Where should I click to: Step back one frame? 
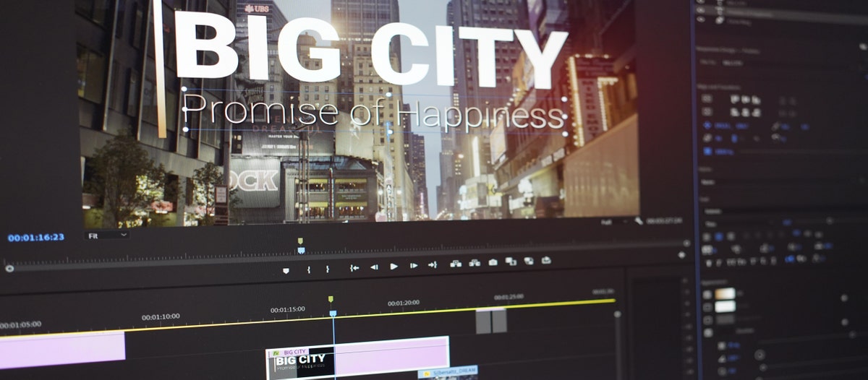coord(374,267)
